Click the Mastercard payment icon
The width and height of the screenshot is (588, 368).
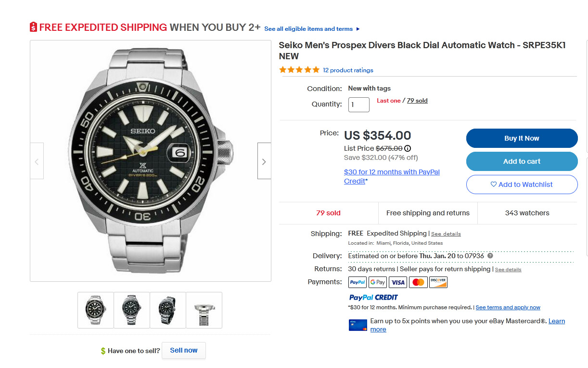418,282
